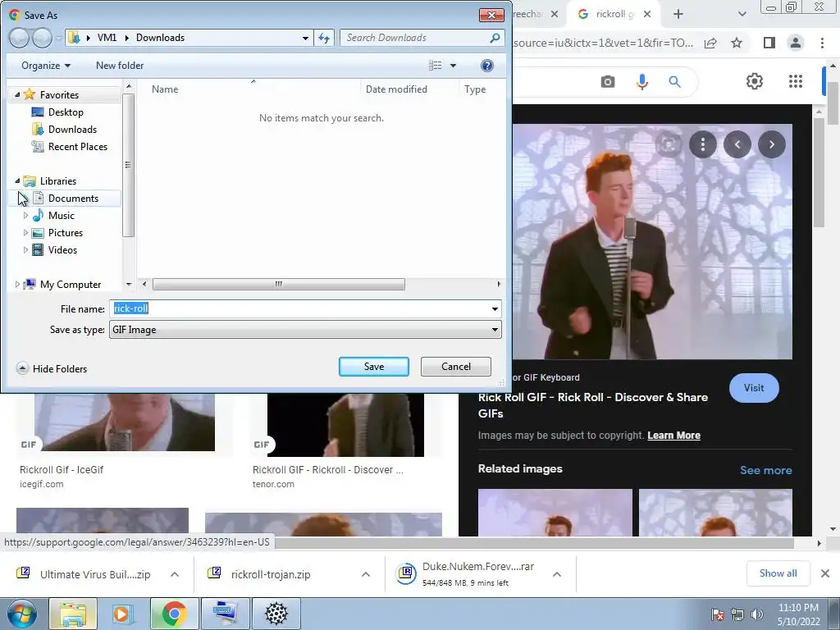Open the Save as type combo box
The height and width of the screenshot is (630, 840).
305,330
